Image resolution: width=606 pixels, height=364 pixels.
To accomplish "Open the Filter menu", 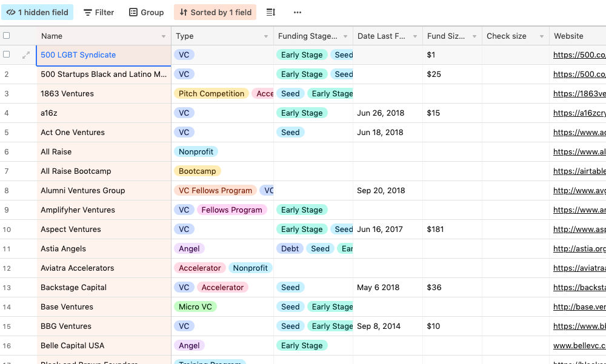I will coord(99,12).
